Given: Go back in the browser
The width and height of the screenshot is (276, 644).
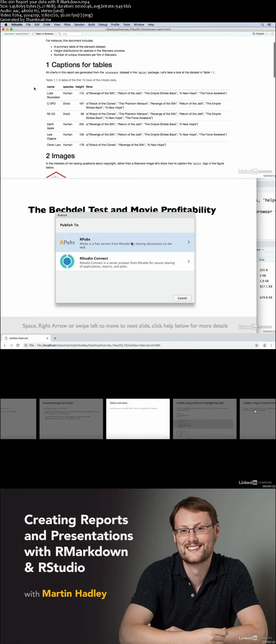Looking at the screenshot, I should click(x=5, y=345).
